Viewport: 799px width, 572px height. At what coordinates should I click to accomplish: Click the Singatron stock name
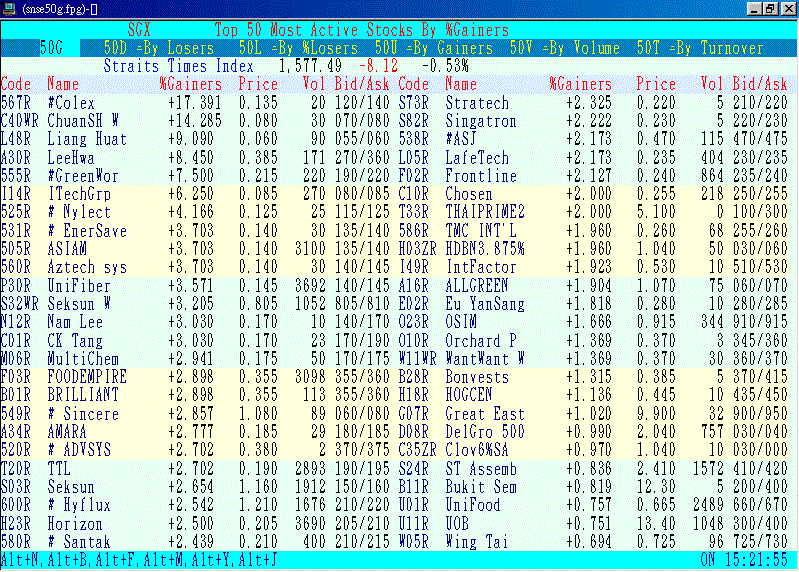pos(481,121)
